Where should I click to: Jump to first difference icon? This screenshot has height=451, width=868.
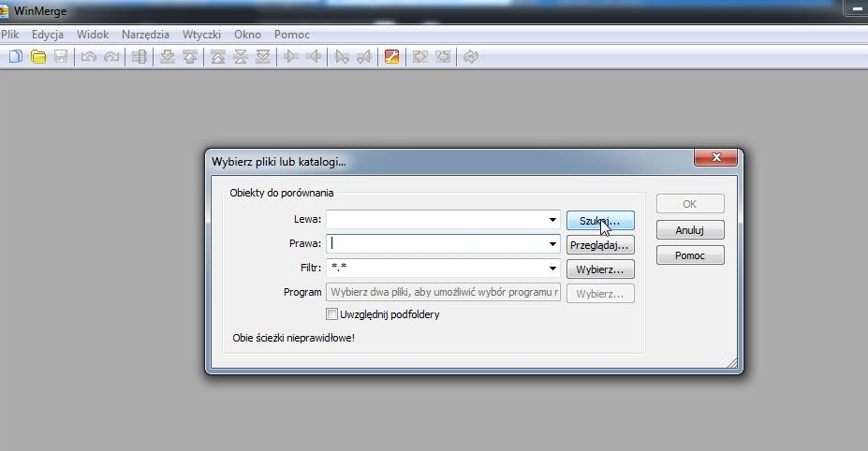tap(218, 56)
